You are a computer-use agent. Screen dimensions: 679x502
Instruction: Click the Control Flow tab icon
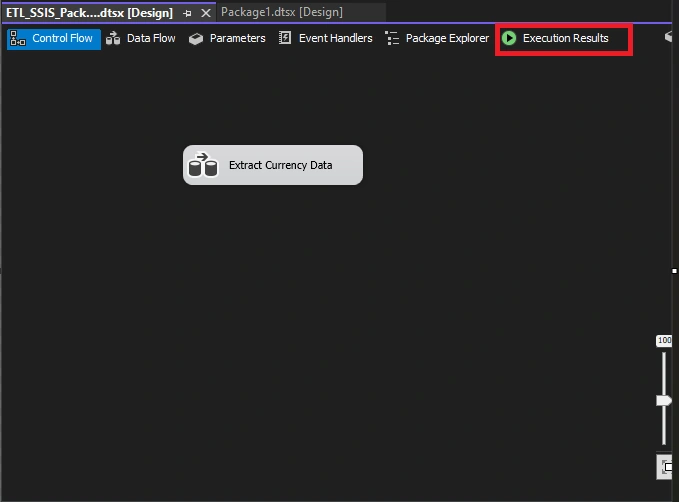(x=18, y=39)
